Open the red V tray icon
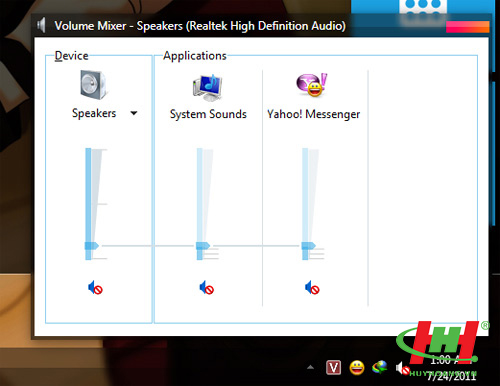The image size is (500, 386). (x=333, y=368)
